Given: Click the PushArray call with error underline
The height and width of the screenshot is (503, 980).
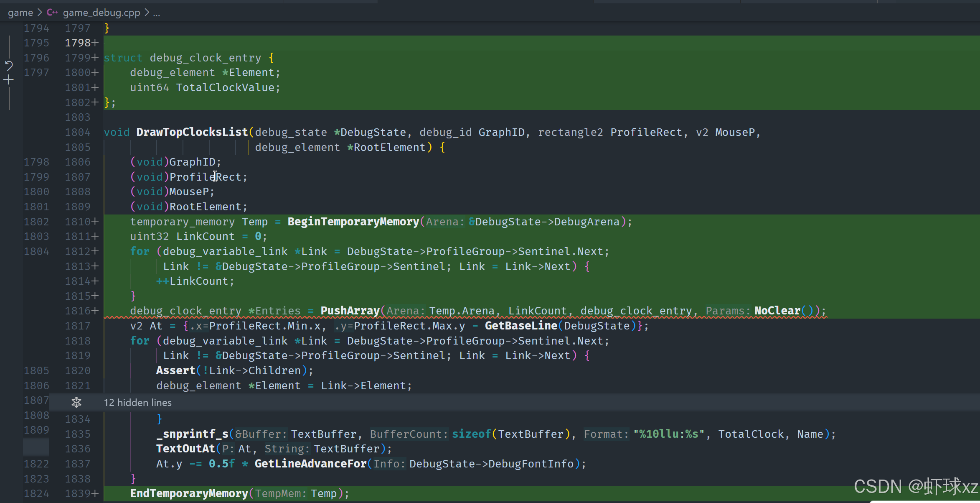Looking at the screenshot, I should point(350,311).
